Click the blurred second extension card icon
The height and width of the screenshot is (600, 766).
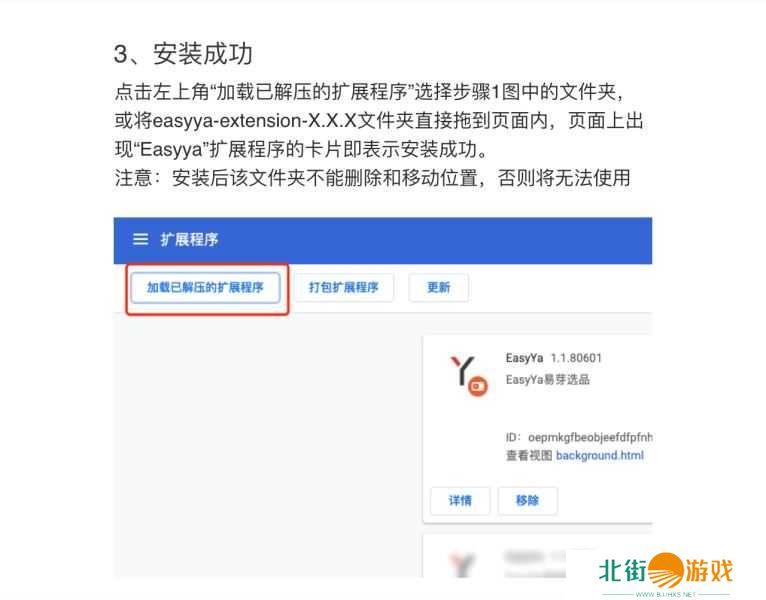[x=462, y=565]
